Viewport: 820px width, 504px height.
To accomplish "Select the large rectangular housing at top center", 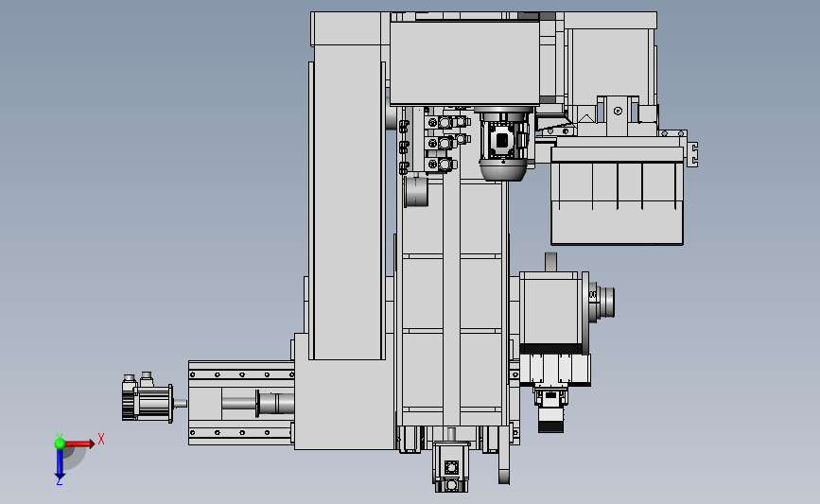I will [464, 62].
